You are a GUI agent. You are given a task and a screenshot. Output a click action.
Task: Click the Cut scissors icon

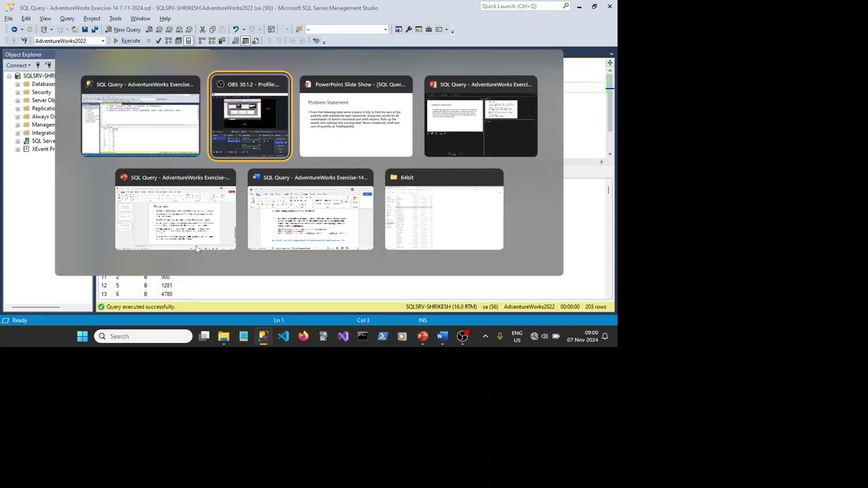[x=202, y=30]
